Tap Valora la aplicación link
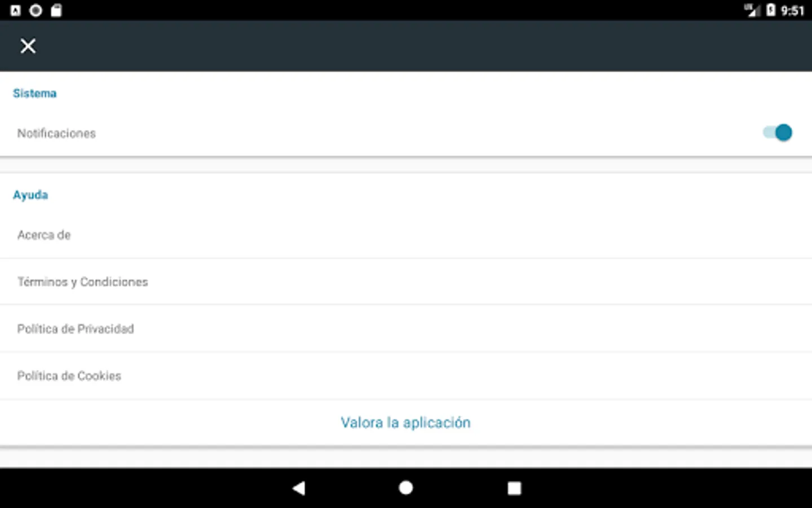This screenshot has height=508, width=812. [x=405, y=423]
